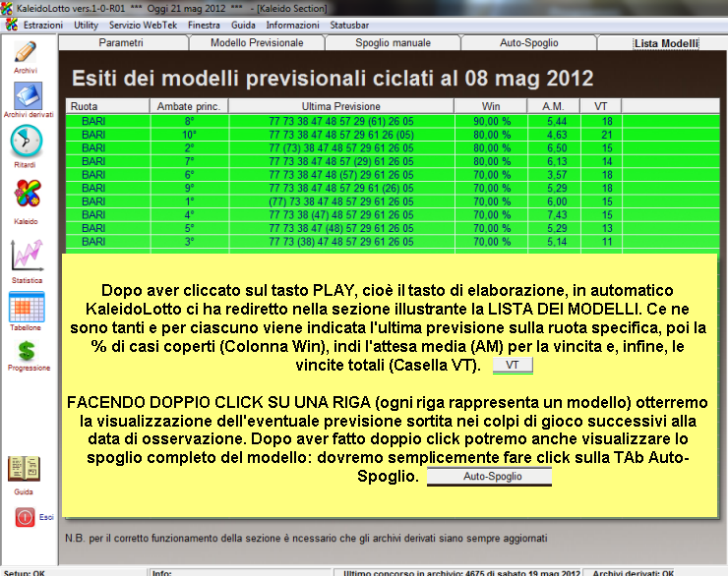Click the A.M. value 7,43

[x=556, y=215]
